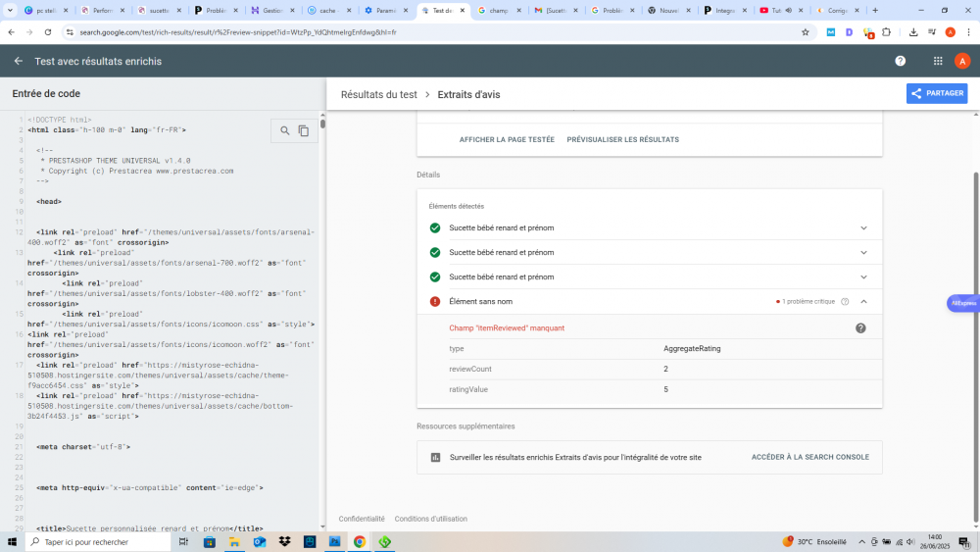Open the Google account avatar in the header

(x=962, y=61)
